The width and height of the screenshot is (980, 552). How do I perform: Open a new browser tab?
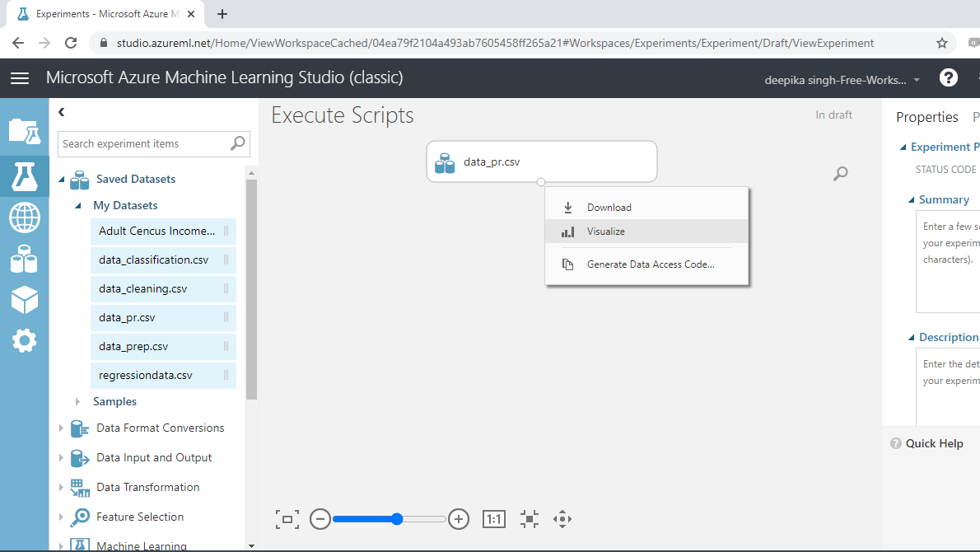point(222,14)
